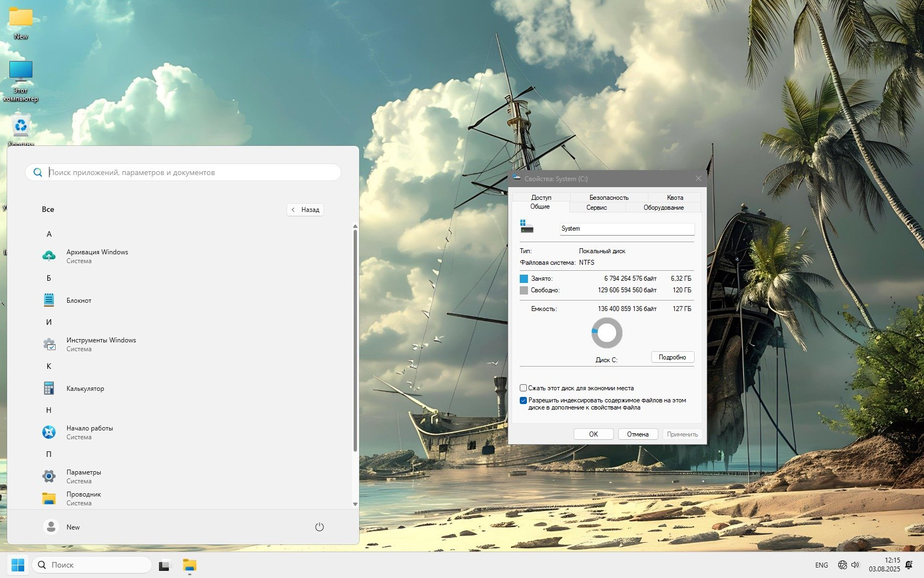Click the power button icon

(x=319, y=527)
